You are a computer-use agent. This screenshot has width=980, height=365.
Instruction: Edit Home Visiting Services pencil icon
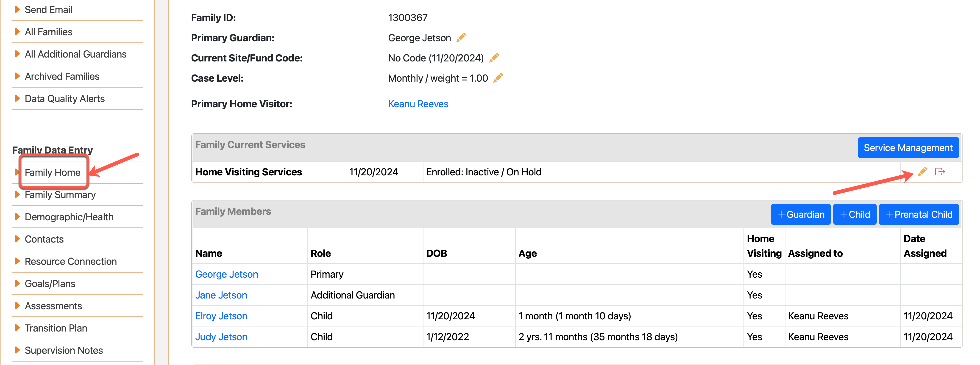point(922,172)
